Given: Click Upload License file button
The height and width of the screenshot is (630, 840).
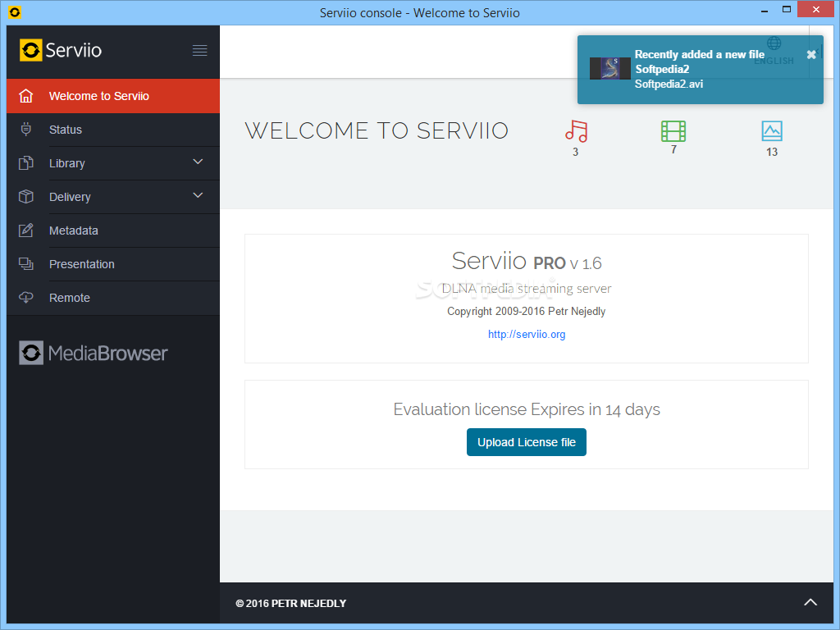Looking at the screenshot, I should (x=526, y=442).
